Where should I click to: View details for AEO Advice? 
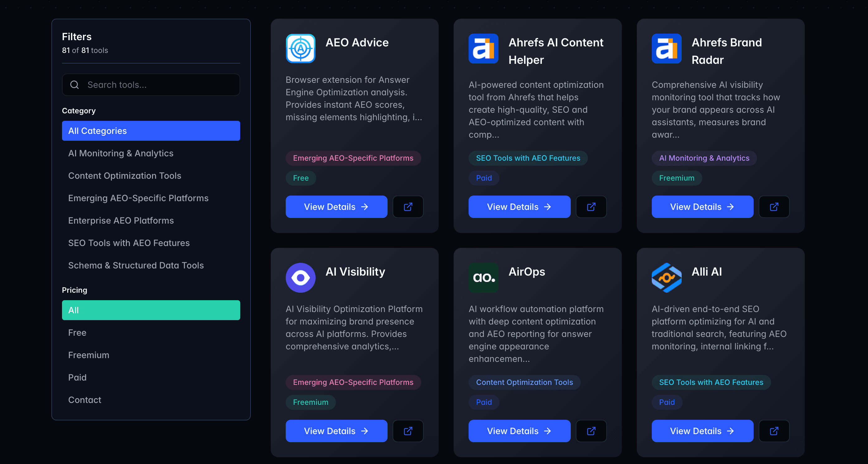coord(336,206)
